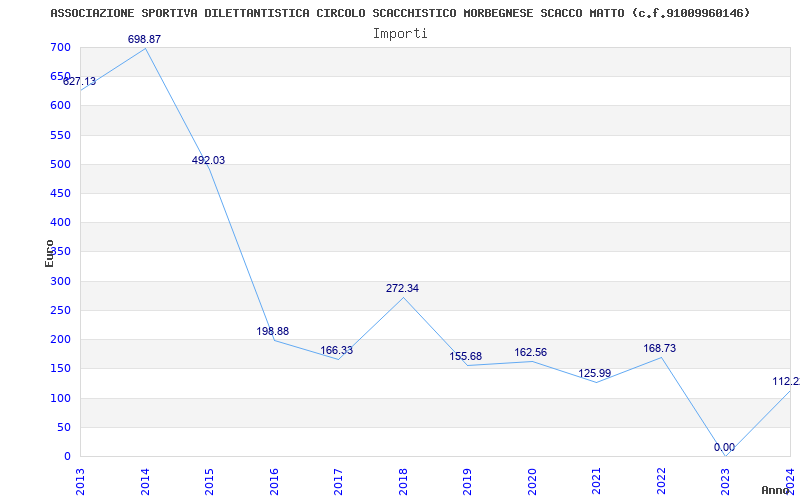The width and height of the screenshot is (800, 500).
Task: Click the 250 y-axis tick label
Action: point(60,310)
